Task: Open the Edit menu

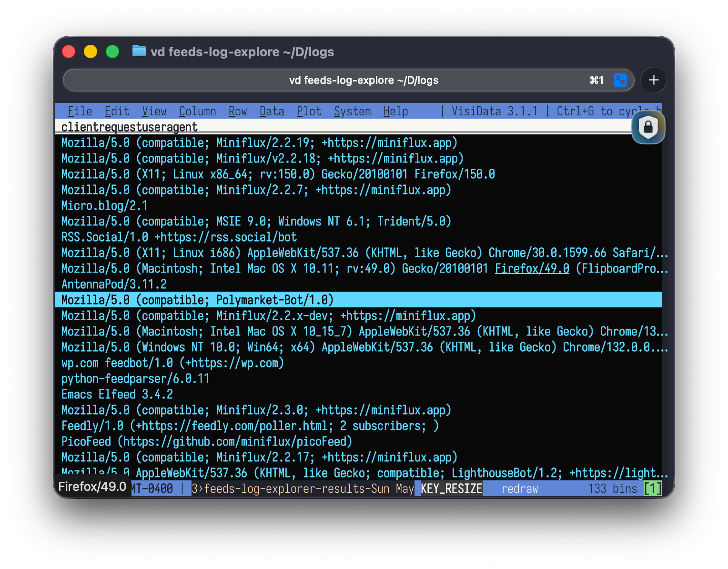Action: 117,112
